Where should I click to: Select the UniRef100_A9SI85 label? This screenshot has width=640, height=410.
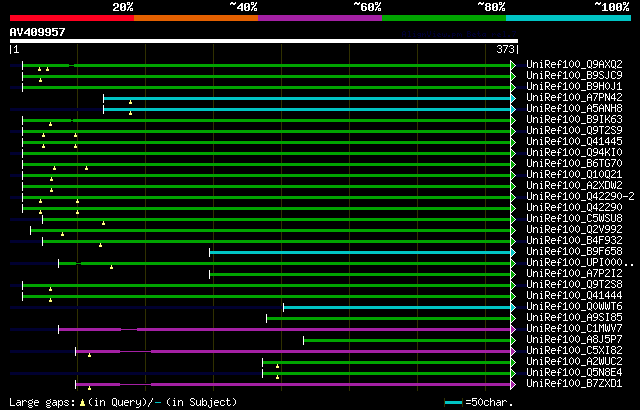tap(574, 318)
